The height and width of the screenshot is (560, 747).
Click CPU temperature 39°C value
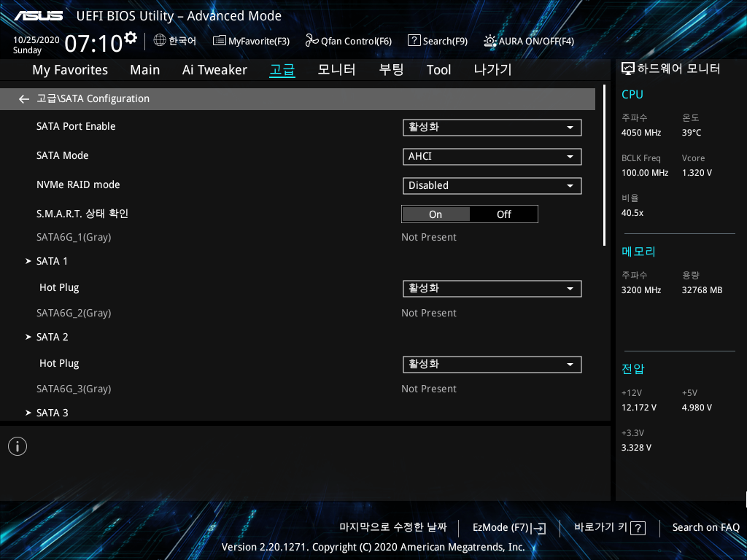point(692,133)
